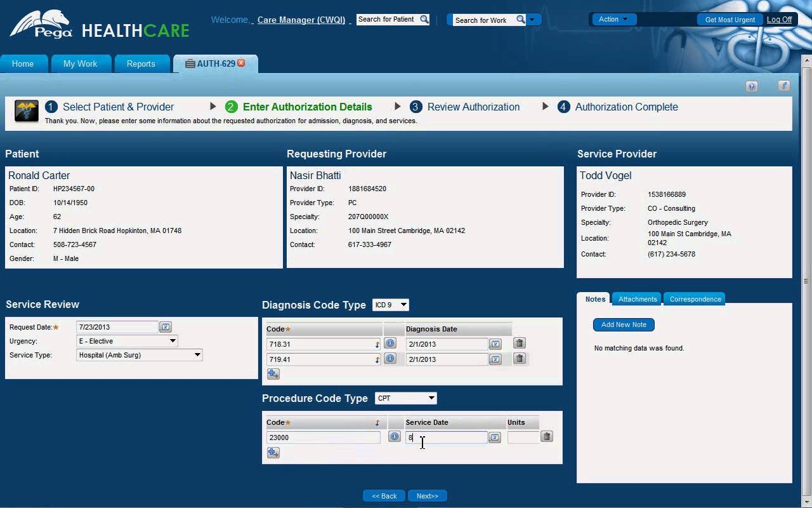
Task: Click the info icon beside procedure 23000
Action: pos(393,436)
